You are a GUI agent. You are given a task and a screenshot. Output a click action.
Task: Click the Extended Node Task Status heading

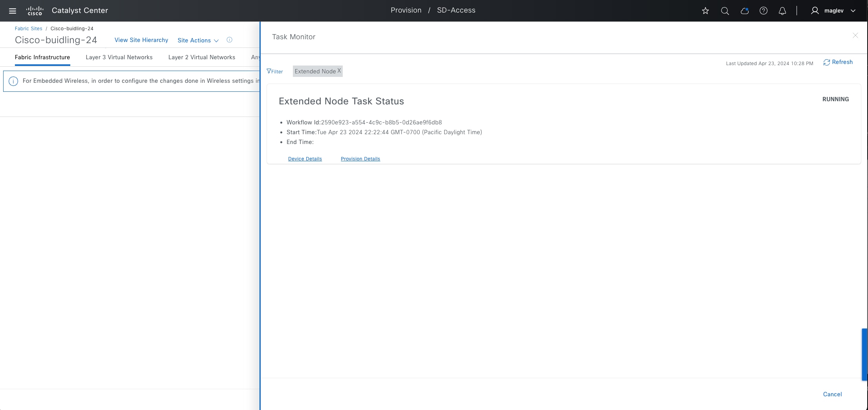coord(341,101)
